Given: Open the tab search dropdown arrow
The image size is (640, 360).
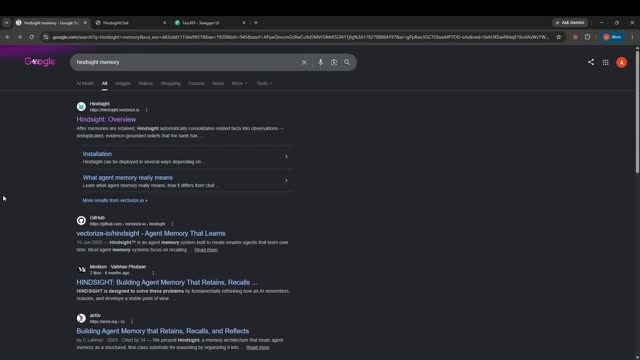Looking at the screenshot, I should (6, 23).
